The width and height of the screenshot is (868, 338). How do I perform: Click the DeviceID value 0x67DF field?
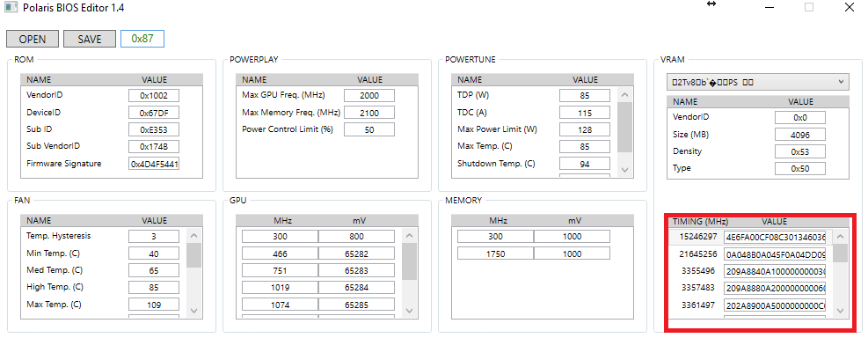(x=154, y=113)
